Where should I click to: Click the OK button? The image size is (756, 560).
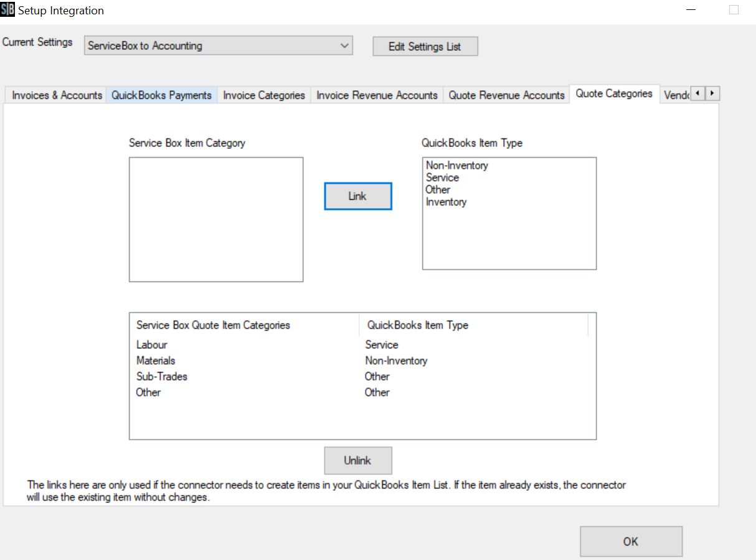(631, 541)
